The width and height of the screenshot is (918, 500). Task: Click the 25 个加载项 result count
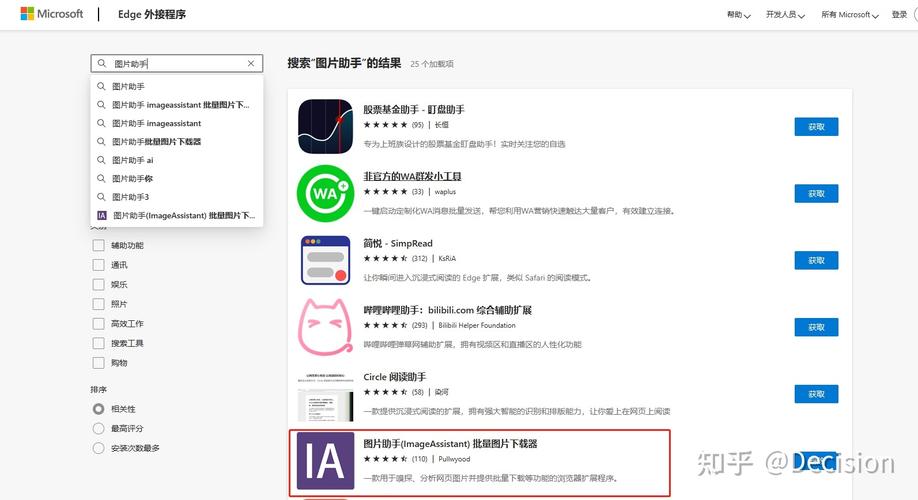[x=432, y=64]
